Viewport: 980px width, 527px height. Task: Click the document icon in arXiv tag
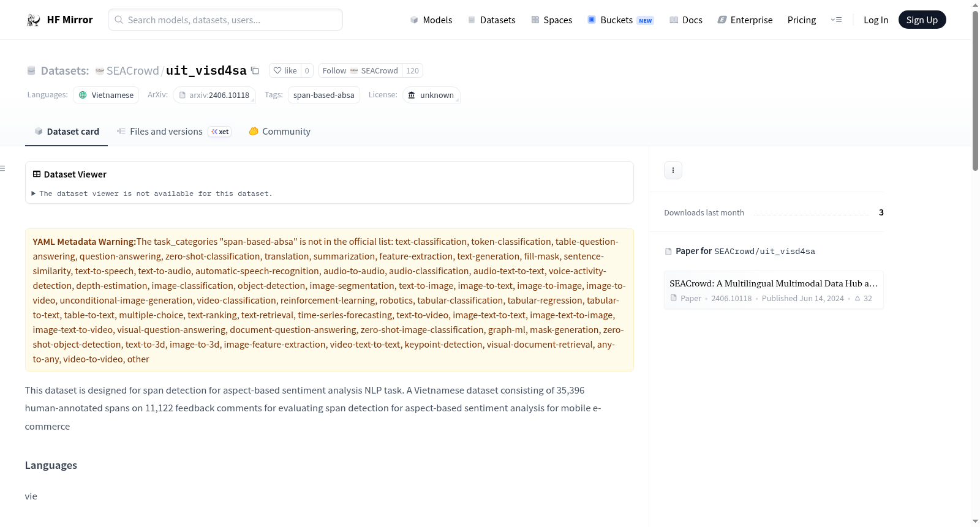tap(182, 95)
